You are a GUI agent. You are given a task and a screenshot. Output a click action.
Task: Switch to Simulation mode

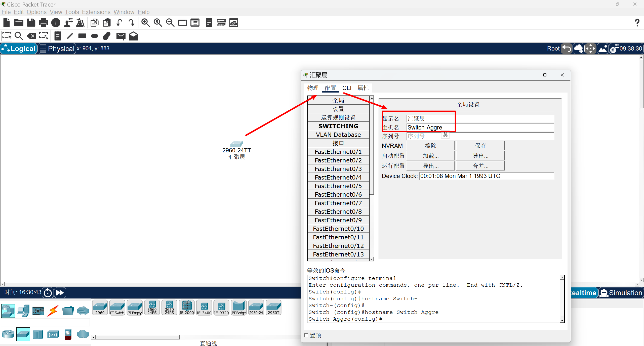(621, 293)
